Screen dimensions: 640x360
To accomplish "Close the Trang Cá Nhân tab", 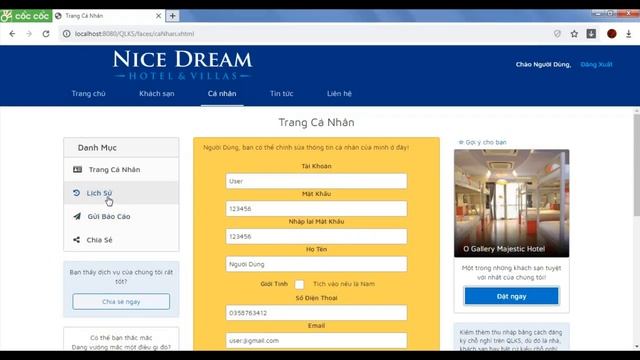I will coord(158,16).
